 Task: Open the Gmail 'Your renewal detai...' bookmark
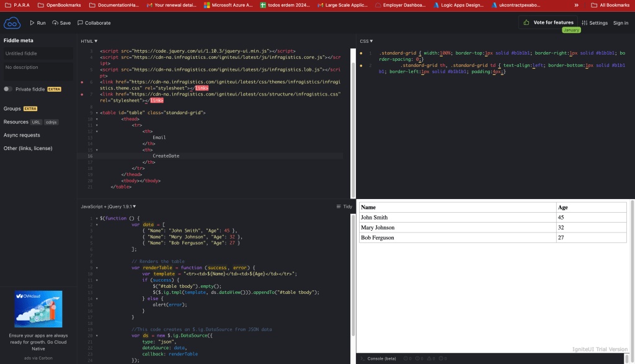[x=171, y=5]
